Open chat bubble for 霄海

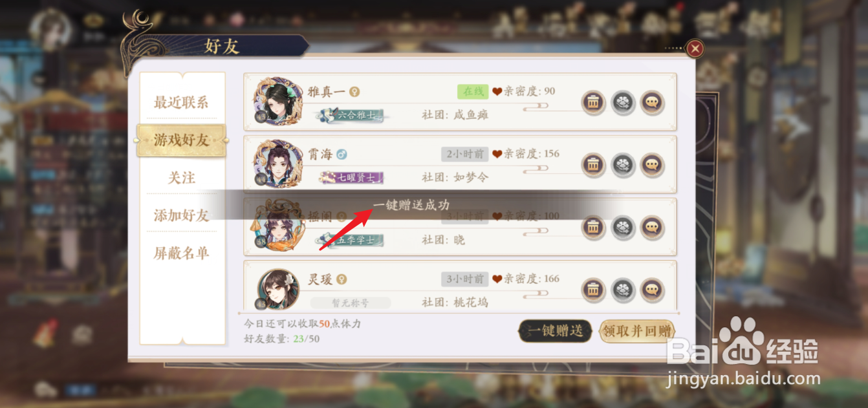653,166
